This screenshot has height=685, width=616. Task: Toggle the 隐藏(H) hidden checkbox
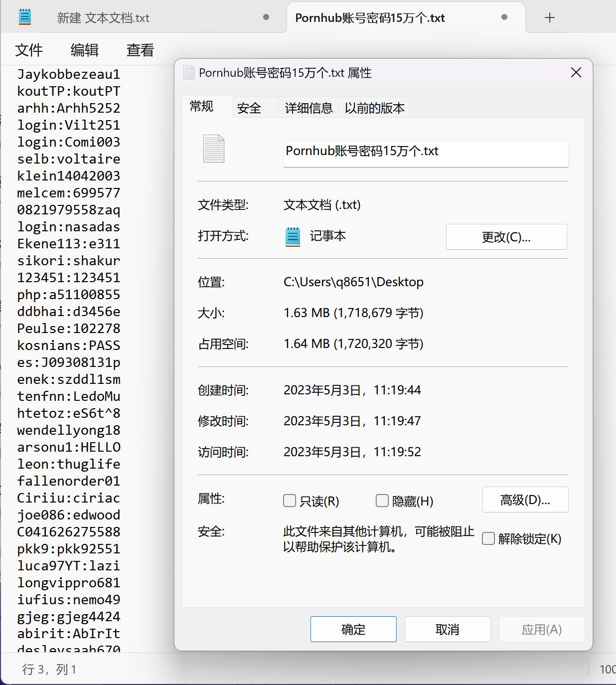(x=382, y=501)
